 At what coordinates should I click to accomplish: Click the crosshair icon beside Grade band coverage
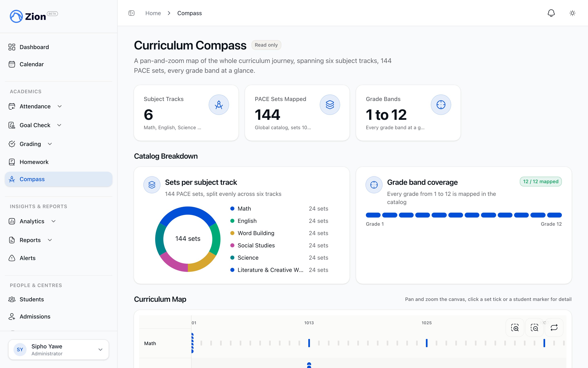click(x=374, y=185)
